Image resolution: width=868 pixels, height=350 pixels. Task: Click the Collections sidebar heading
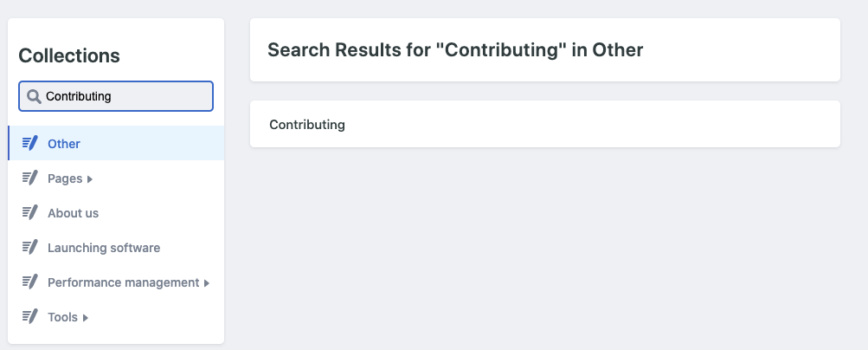[69, 55]
